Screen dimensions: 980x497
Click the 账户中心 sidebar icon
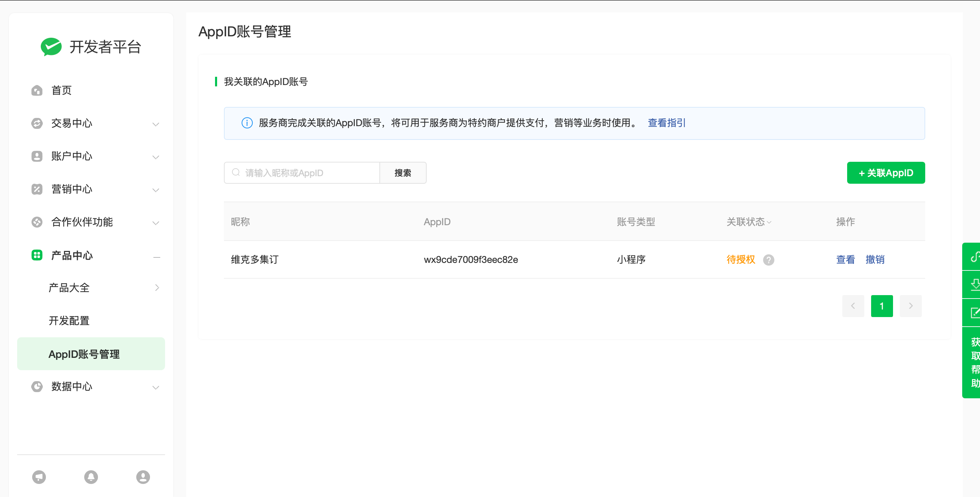click(37, 156)
